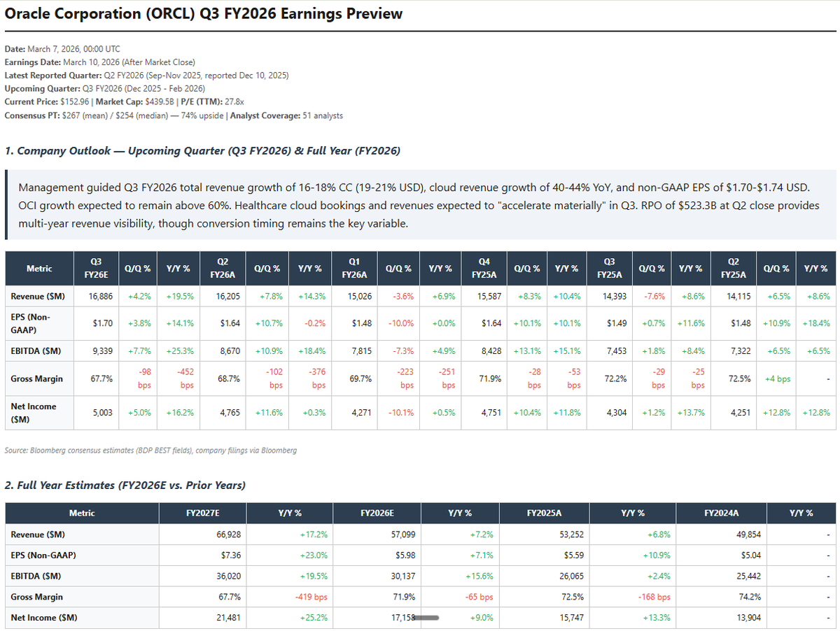
Task: Click the full-year EBITDA value 36,020
Action: click(x=227, y=576)
